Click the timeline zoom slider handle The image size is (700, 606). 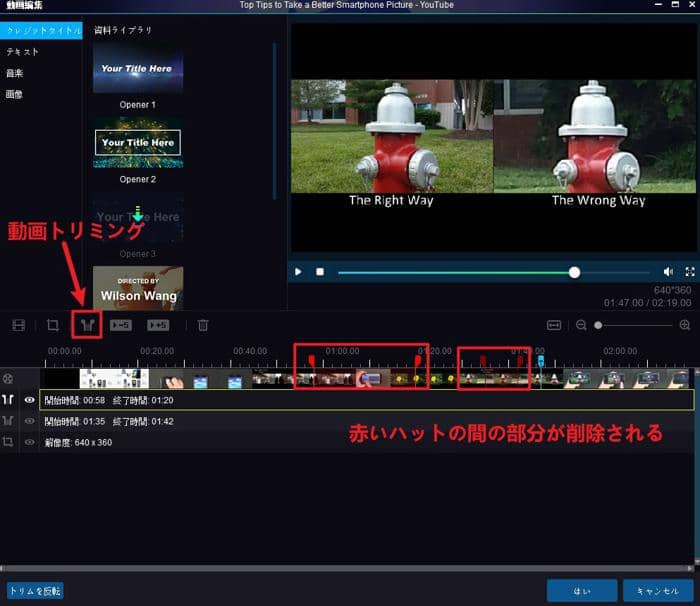click(x=598, y=325)
